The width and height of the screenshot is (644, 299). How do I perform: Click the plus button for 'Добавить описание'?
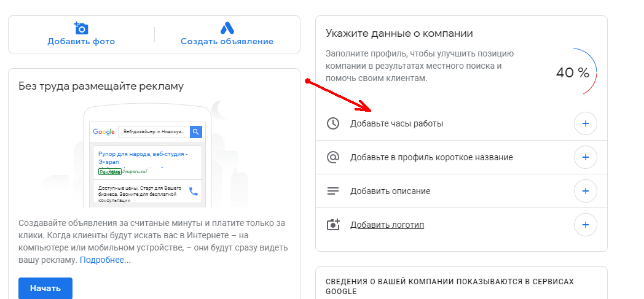coord(586,191)
